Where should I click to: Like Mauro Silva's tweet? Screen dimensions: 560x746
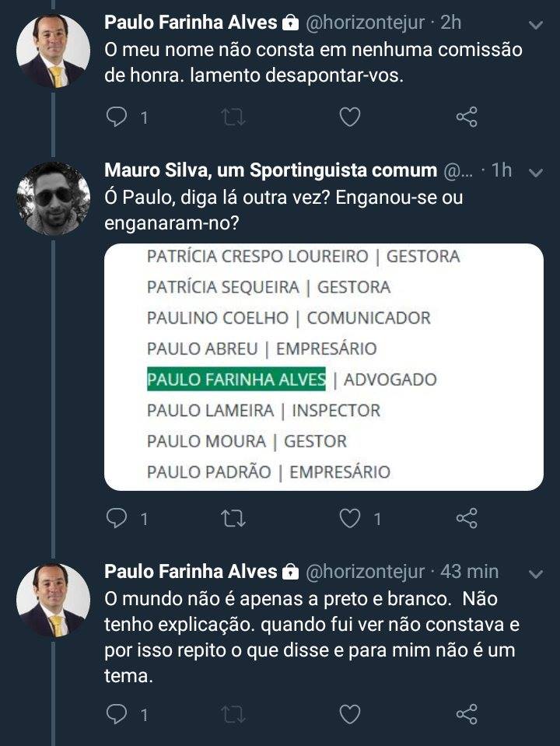pos(351,519)
